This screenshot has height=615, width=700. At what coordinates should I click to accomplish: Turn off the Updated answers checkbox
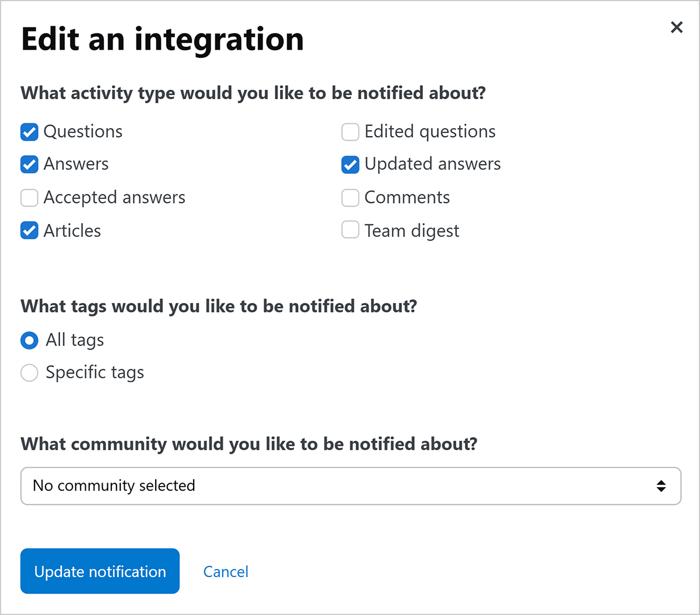pyautogui.click(x=350, y=165)
